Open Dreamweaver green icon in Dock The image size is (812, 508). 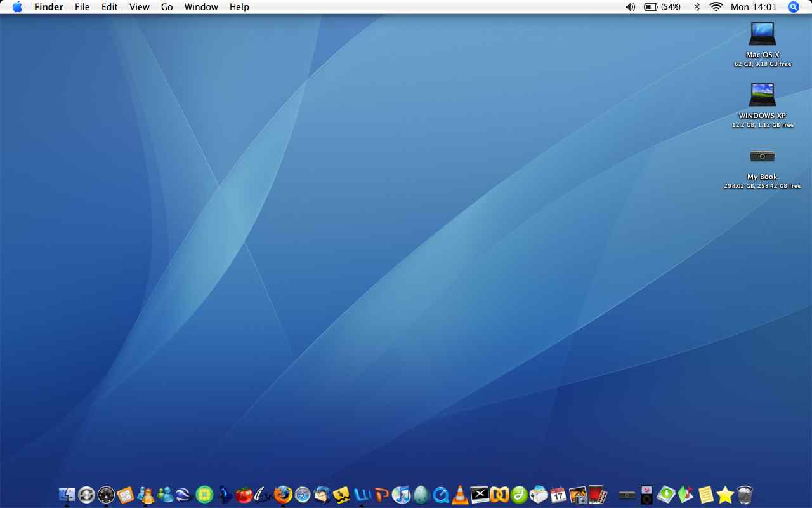pyautogui.click(x=519, y=495)
